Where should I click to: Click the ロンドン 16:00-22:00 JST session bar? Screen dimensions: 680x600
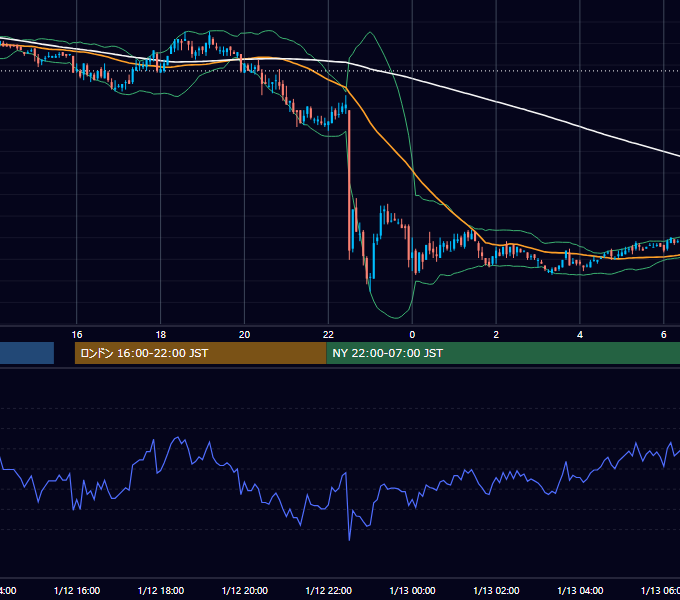tap(200, 353)
